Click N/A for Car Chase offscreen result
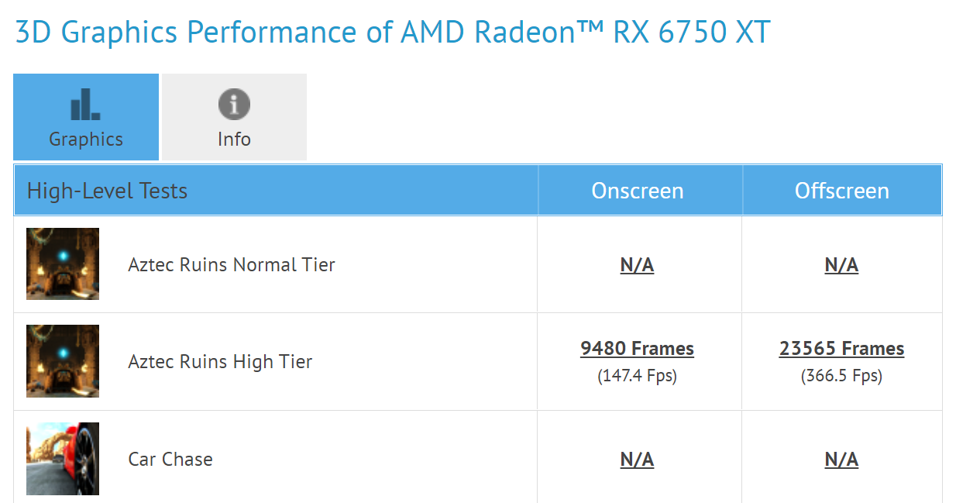Screen dimensions: 980x503 pyautogui.click(x=841, y=459)
